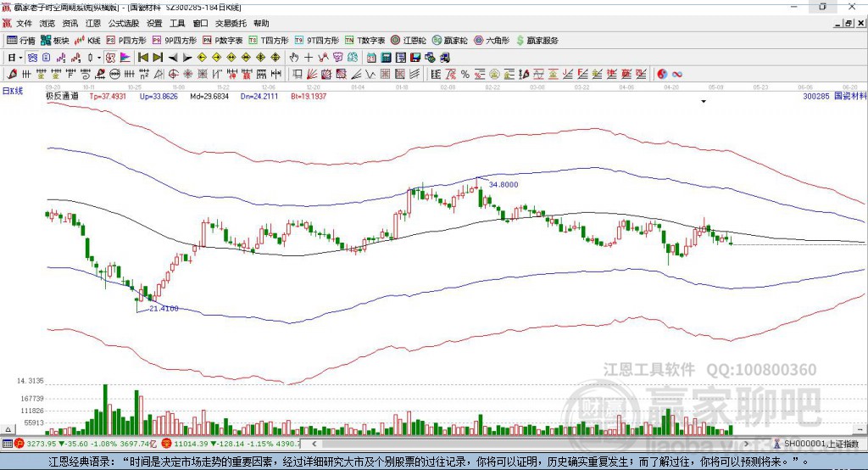Open the yin-yang taiji icon
Screen dimensions: 868x470
click(x=662, y=74)
